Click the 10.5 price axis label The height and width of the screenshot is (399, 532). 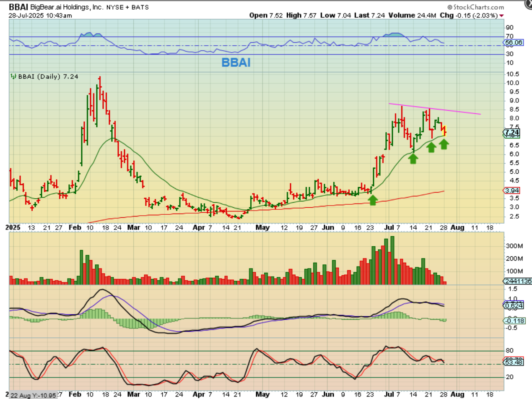512,74
